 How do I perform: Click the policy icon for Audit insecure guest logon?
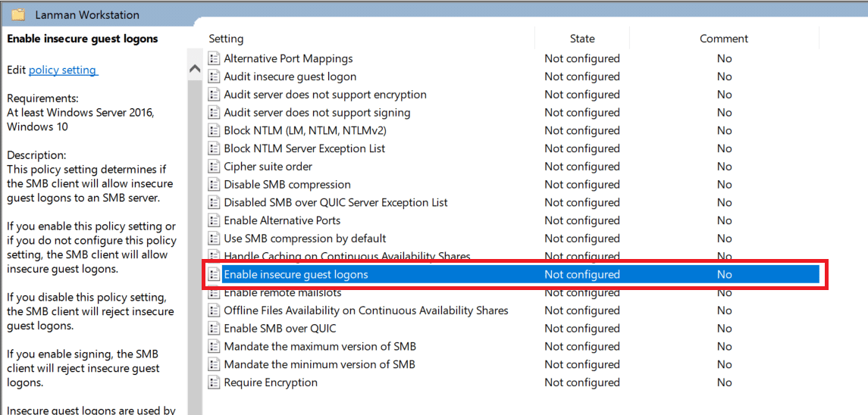coord(214,76)
